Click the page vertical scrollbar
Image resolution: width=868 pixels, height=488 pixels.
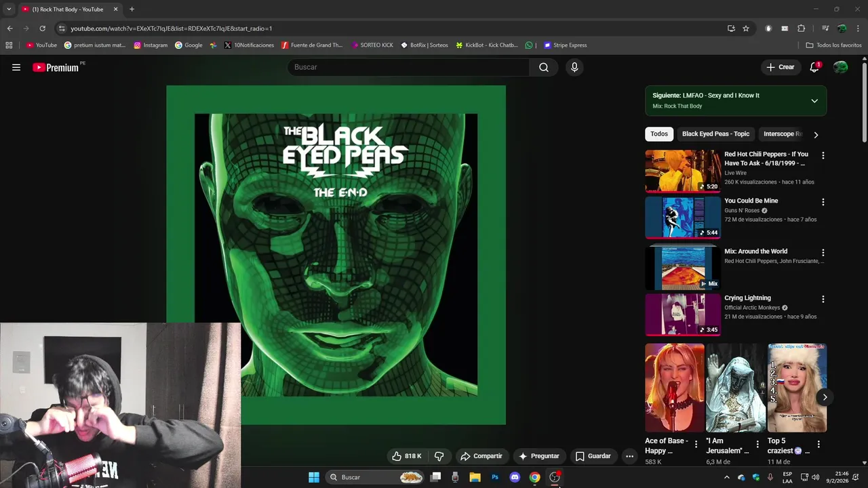pyautogui.click(x=864, y=102)
